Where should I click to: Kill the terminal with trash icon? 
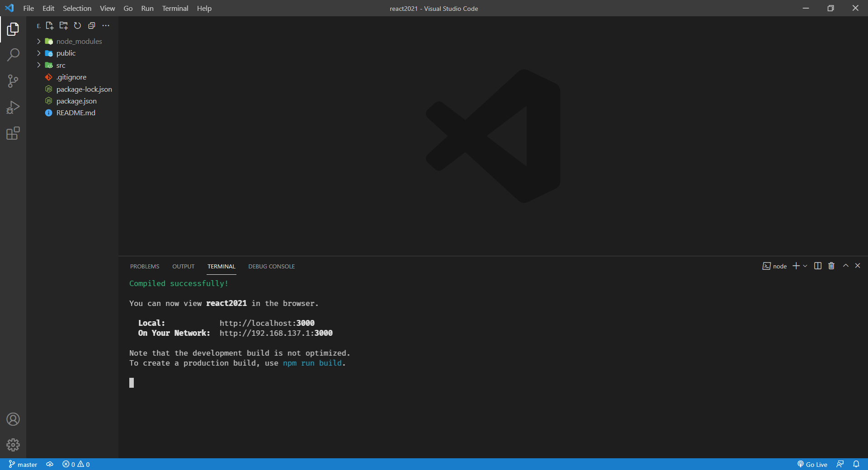tap(831, 266)
